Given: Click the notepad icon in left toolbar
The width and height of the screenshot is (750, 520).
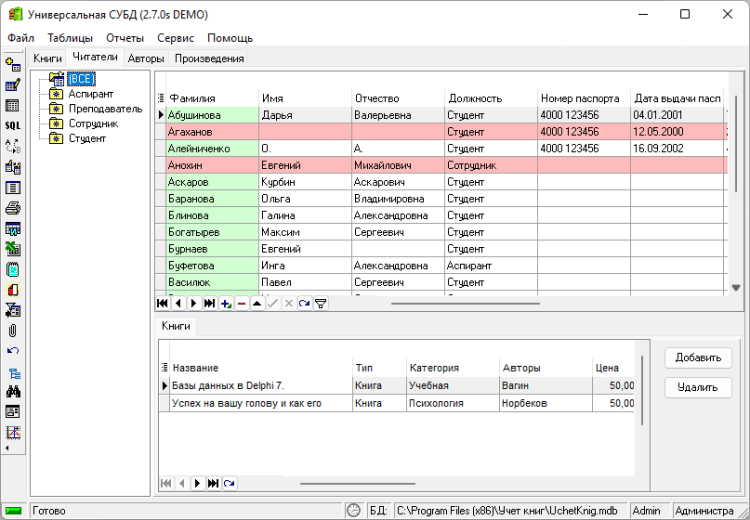Looking at the screenshot, I should 13,270.
